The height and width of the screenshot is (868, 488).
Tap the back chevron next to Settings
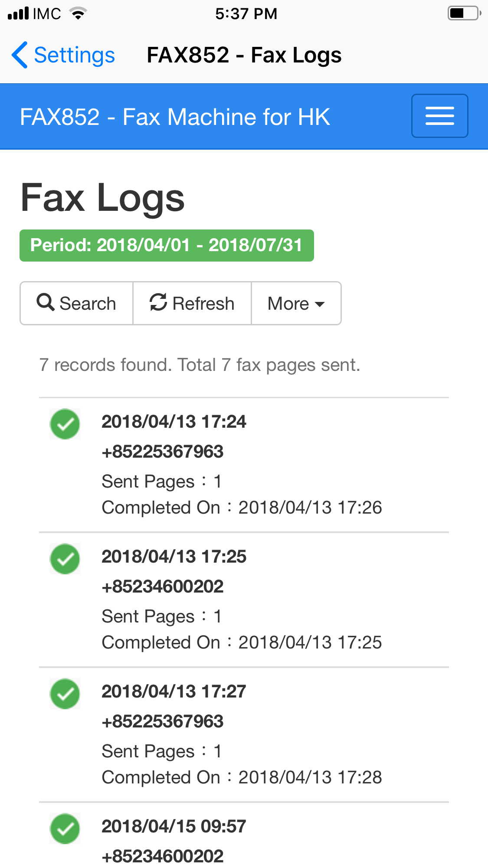tap(20, 55)
